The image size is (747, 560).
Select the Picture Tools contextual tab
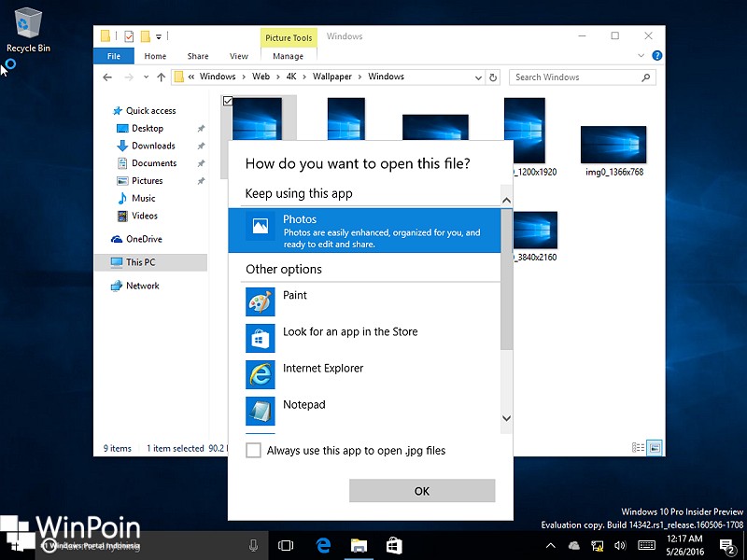click(x=289, y=38)
